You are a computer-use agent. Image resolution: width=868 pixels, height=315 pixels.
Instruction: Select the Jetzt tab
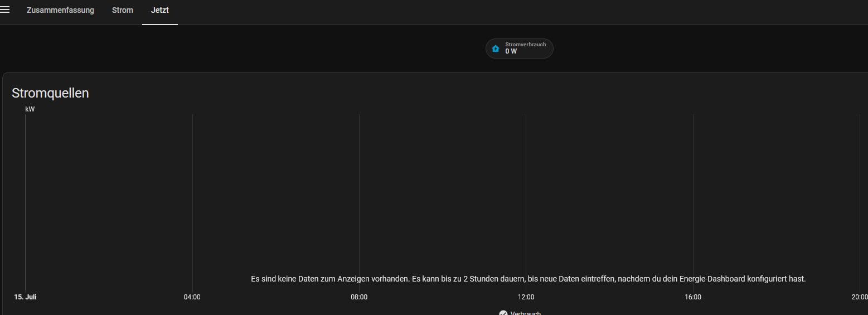tap(160, 10)
